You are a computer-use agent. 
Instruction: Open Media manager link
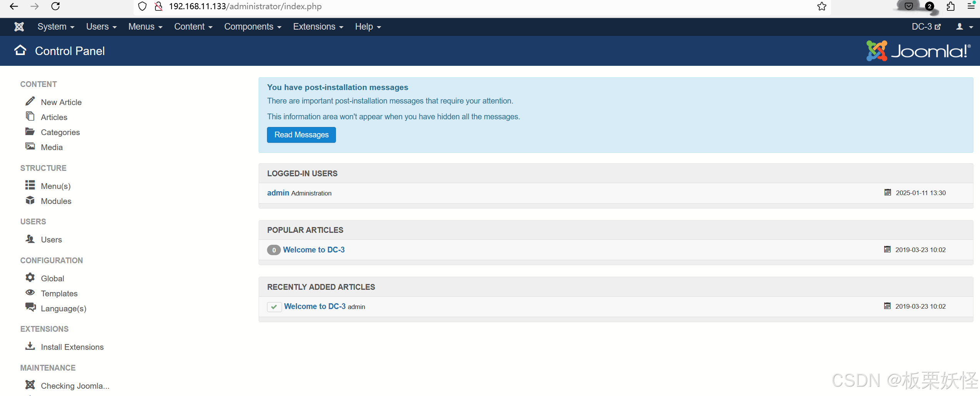(52, 147)
